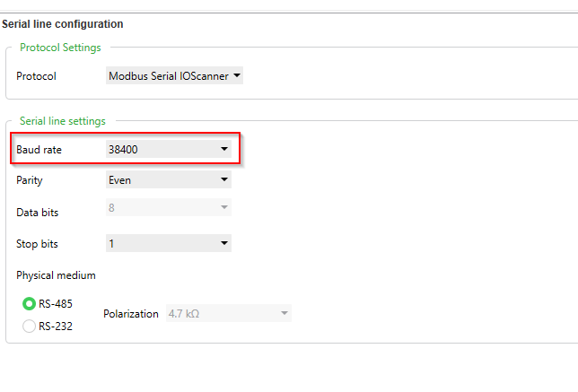Select the RS-485 radio button
578x392 pixels.
click(x=29, y=304)
